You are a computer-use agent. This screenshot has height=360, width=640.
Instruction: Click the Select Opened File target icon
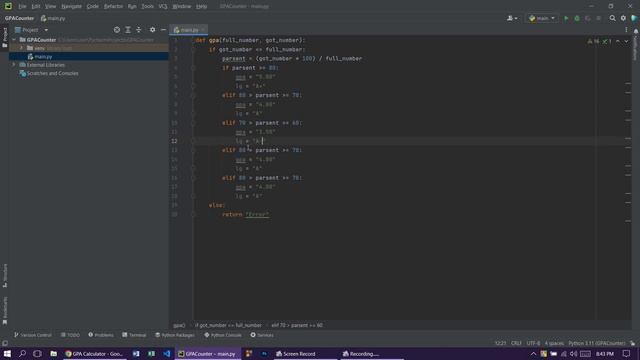click(117, 30)
